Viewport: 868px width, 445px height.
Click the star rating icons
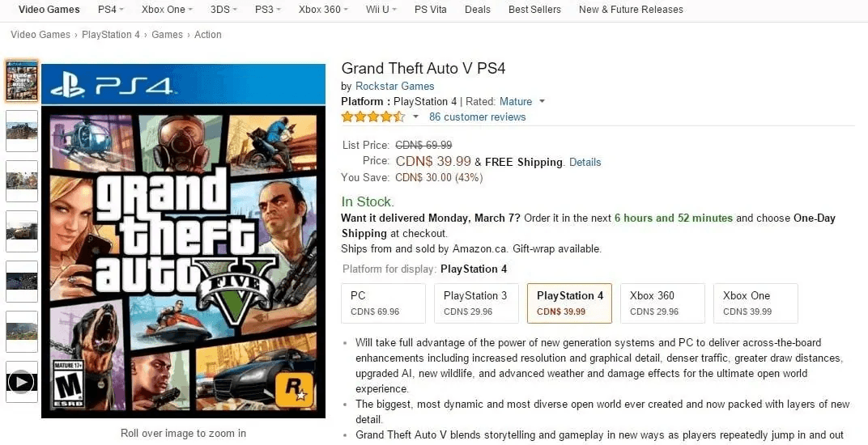(372, 117)
